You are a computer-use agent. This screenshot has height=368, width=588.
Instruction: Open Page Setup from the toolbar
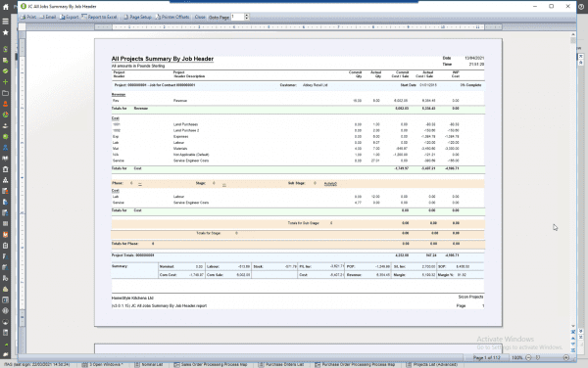pyautogui.click(x=137, y=17)
